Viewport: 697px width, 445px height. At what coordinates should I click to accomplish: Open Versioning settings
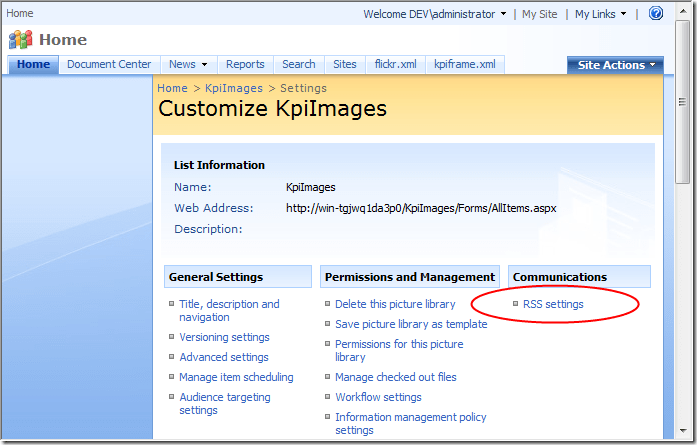click(x=224, y=337)
